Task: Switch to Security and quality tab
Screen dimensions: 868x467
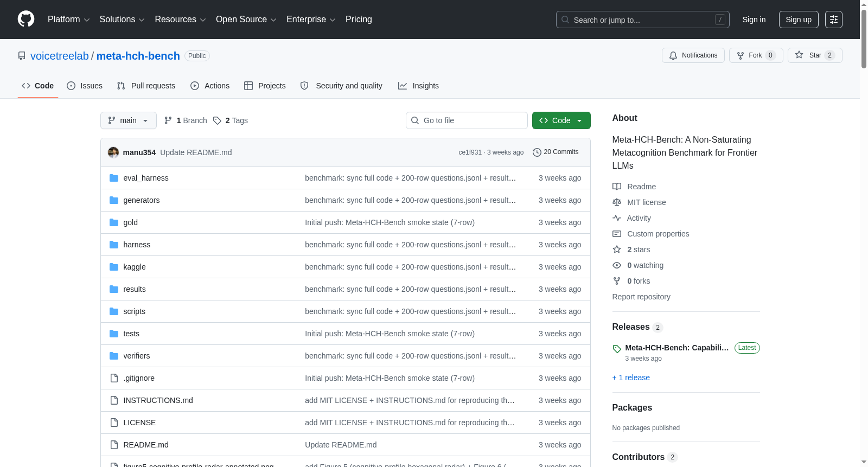Action: [x=341, y=86]
